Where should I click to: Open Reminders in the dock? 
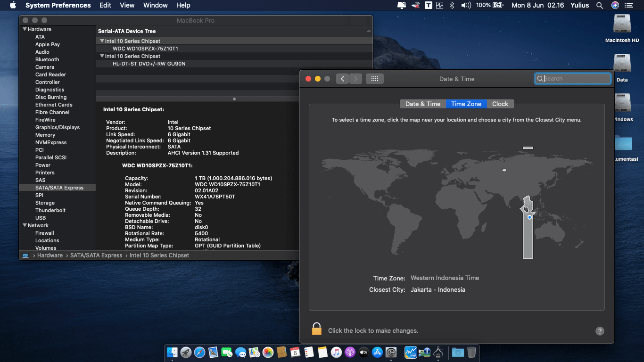[309, 352]
